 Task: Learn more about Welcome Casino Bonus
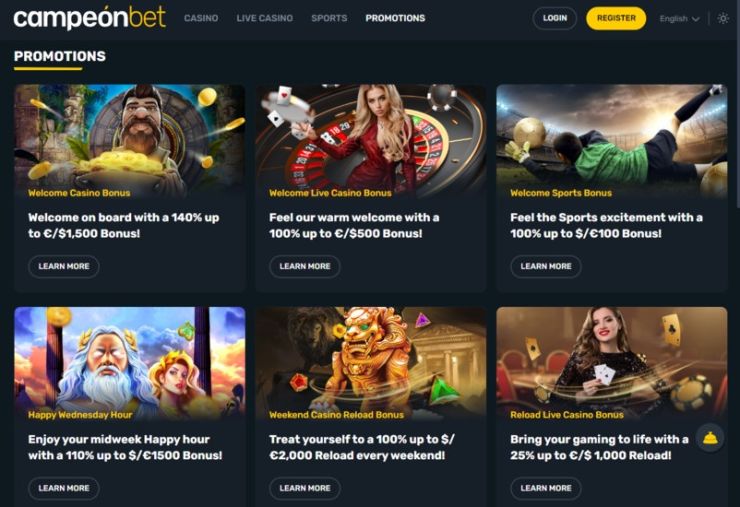[x=64, y=266]
